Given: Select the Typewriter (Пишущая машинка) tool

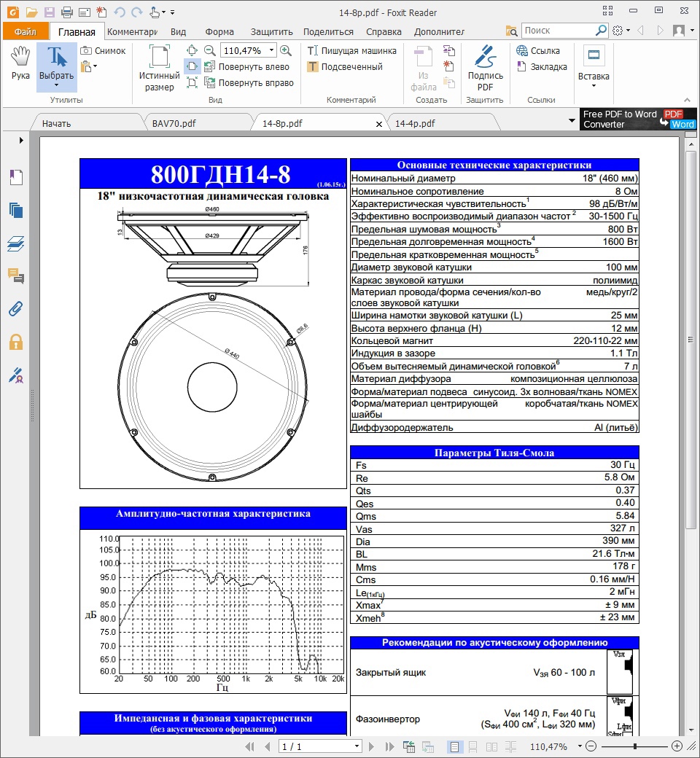Looking at the screenshot, I should [351, 51].
